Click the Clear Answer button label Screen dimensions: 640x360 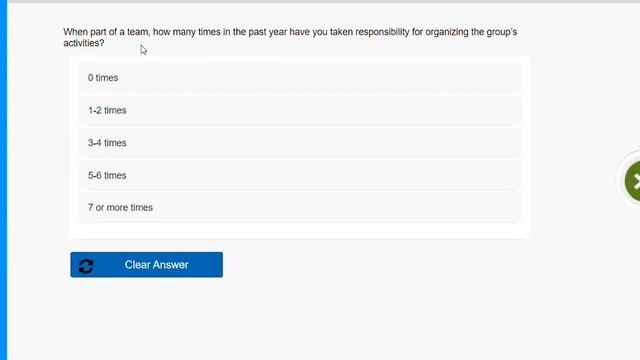[x=156, y=265]
